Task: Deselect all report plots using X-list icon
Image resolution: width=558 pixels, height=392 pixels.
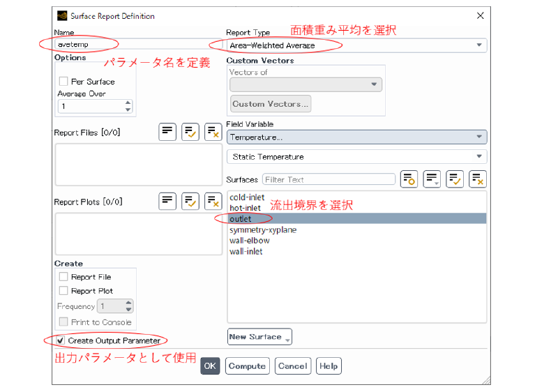Action: pyautogui.click(x=213, y=202)
